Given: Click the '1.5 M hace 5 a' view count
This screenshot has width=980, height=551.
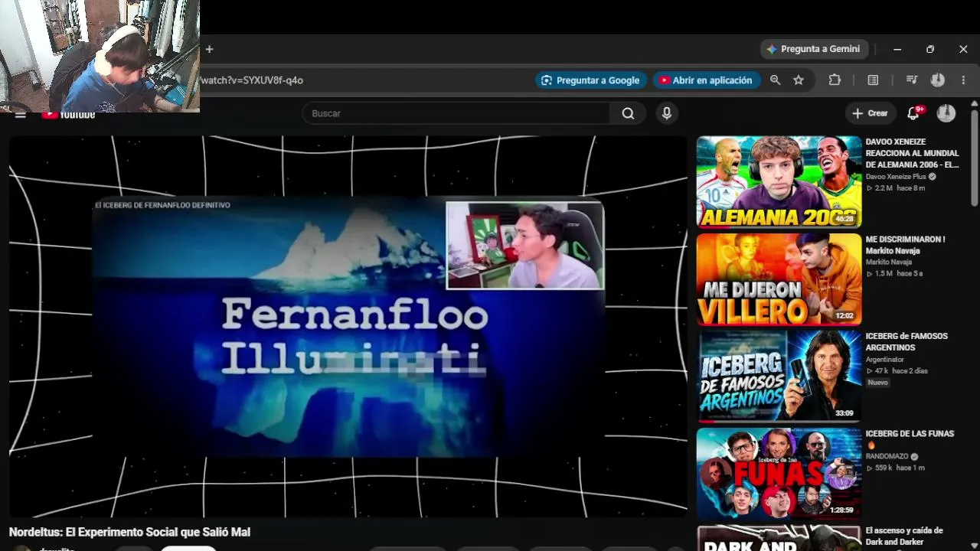Looking at the screenshot, I should click(894, 274).
